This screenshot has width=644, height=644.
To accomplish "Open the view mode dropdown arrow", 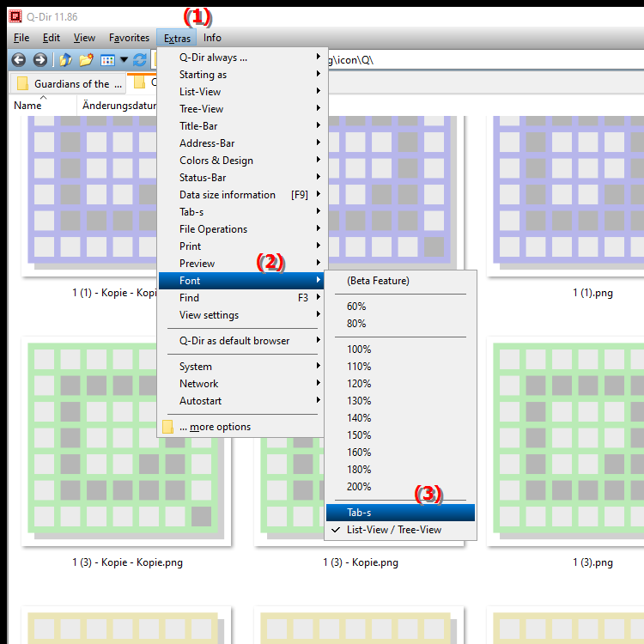I will pyautogui.click(x=124, y=60).
